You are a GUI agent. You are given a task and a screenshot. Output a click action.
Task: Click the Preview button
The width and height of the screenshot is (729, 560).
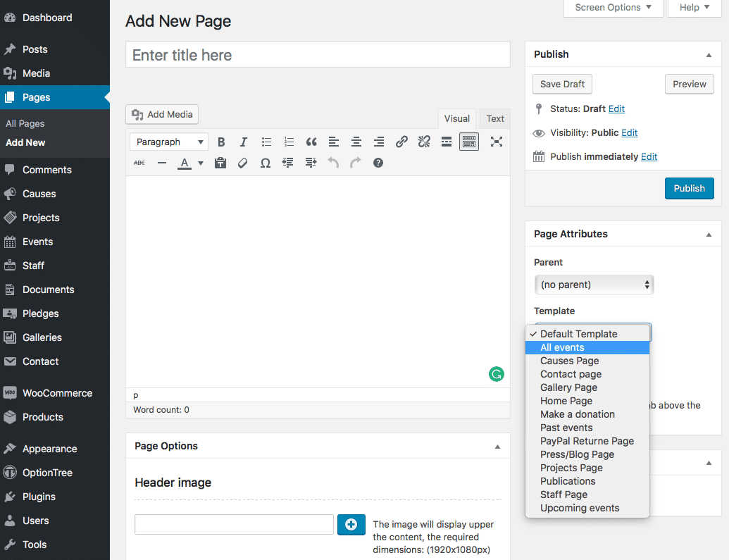pyautogui.click(x=689, y=85)
